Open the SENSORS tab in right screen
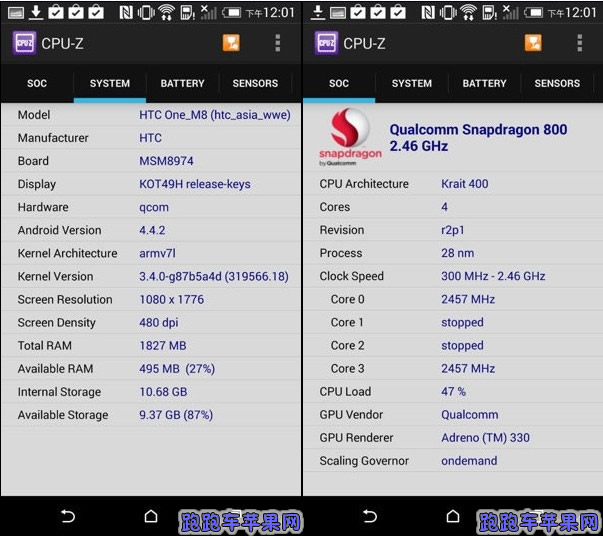 557,83
